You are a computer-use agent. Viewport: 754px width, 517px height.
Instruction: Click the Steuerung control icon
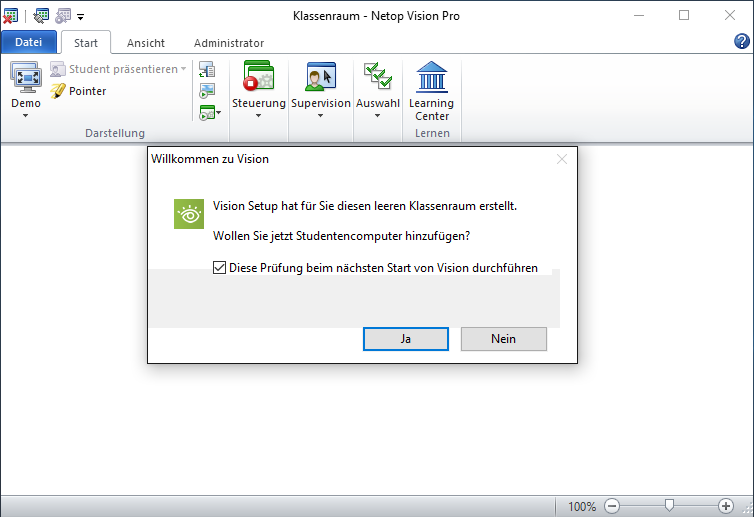point(258,78)
